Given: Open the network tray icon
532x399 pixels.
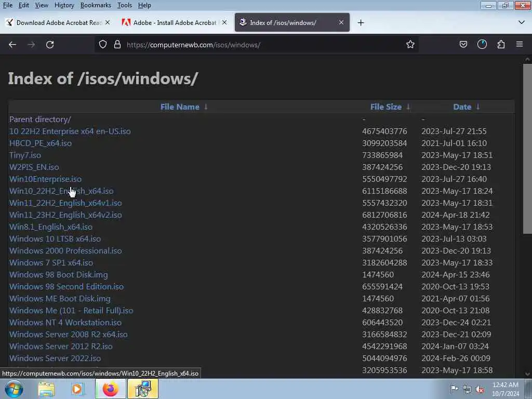Looking at the screenshot, I should pyautogui.click(x=467, y=389).
